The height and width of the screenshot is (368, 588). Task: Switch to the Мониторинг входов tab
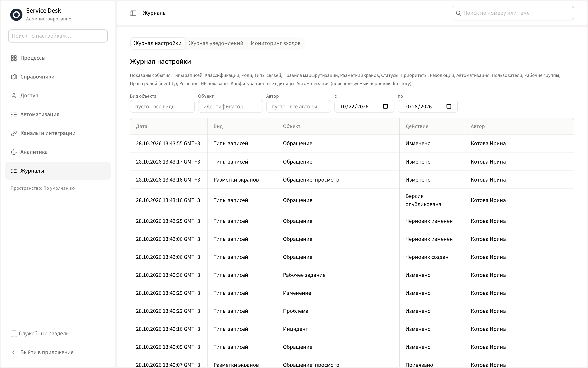coord(276,43)
